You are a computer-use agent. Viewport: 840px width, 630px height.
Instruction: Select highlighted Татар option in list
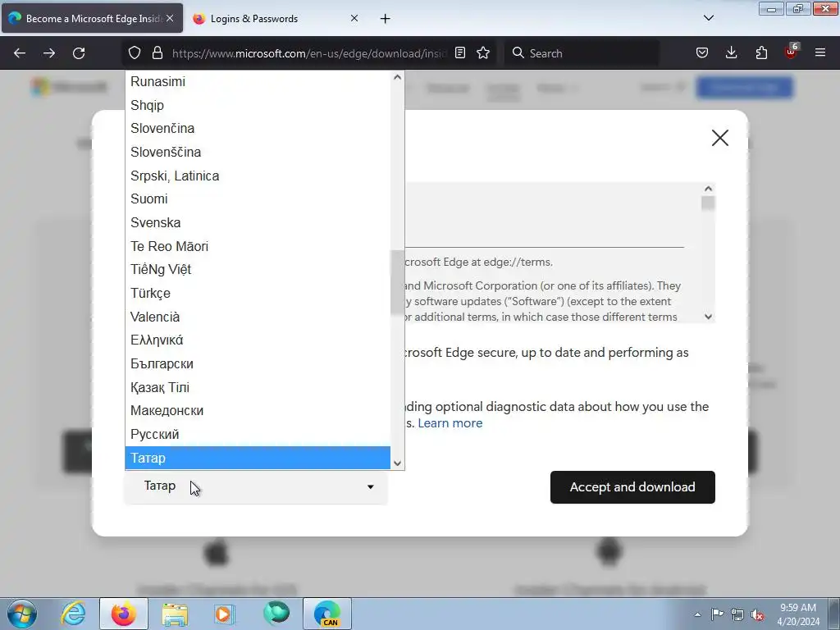(258, 458)
